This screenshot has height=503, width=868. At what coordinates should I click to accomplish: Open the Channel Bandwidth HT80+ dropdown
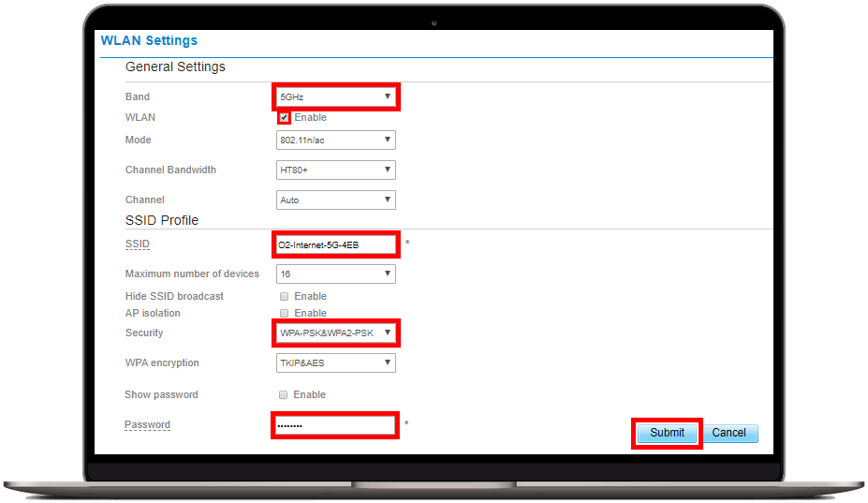point(335,170)
